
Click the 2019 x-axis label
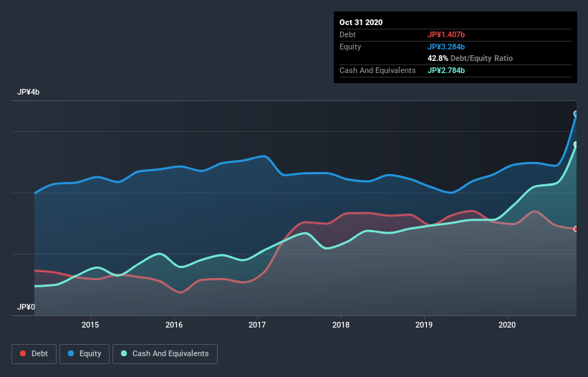pos(424,325)
